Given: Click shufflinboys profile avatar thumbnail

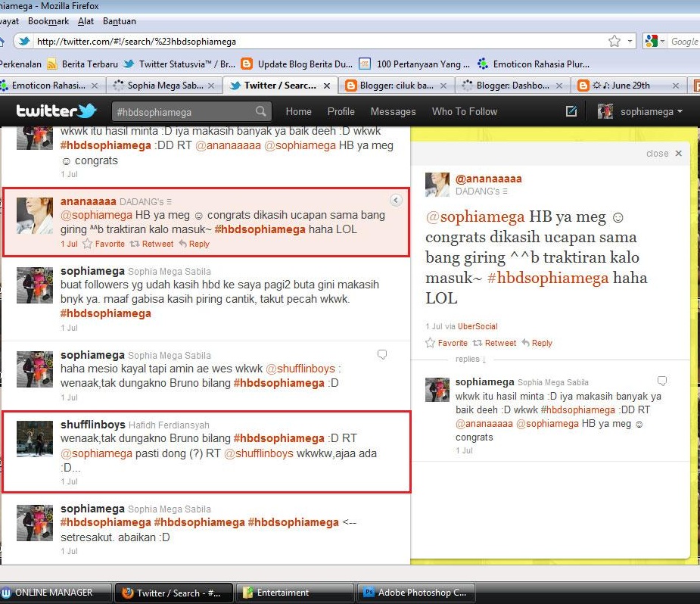Looking at the screenshot, I should point(35,439).
